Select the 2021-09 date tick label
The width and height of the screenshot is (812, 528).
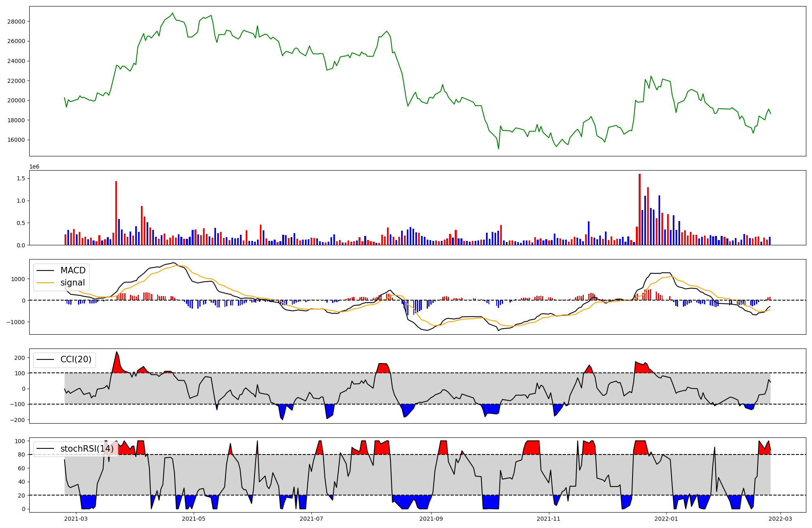431,519
